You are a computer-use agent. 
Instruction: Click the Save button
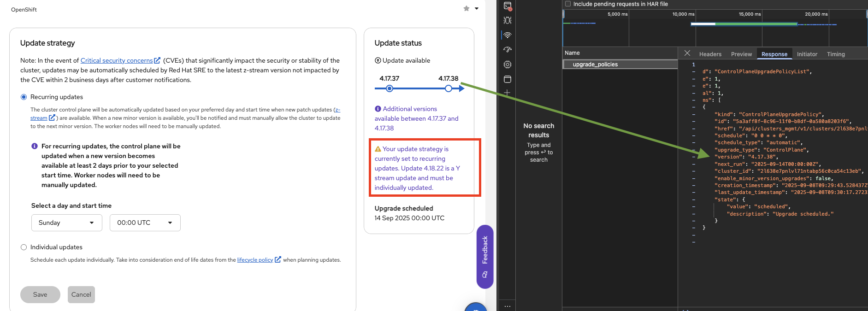[x=40, y=294]
